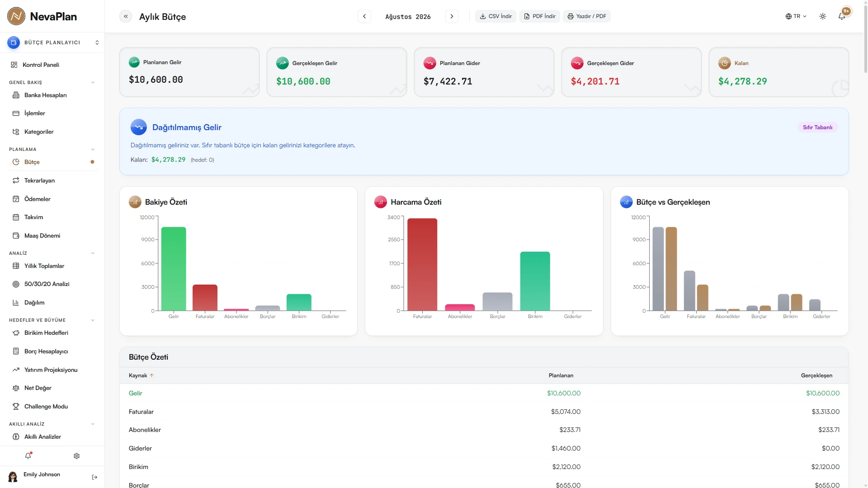868x488 pixels.
Task: Open Birikim Hedefleri page
Action: pos(52,333)
